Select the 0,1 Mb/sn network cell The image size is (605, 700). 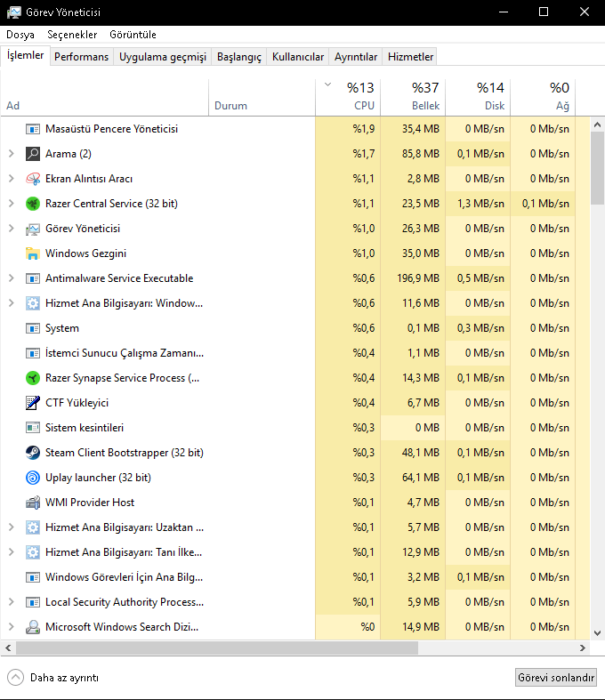[543, 204]
